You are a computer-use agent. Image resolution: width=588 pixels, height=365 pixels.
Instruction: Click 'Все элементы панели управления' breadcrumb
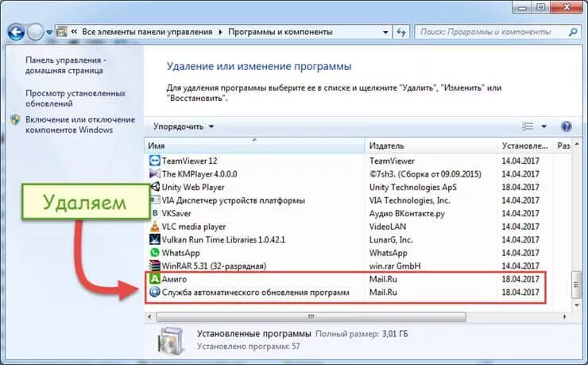pyautogui.click(x=147, y=32)
